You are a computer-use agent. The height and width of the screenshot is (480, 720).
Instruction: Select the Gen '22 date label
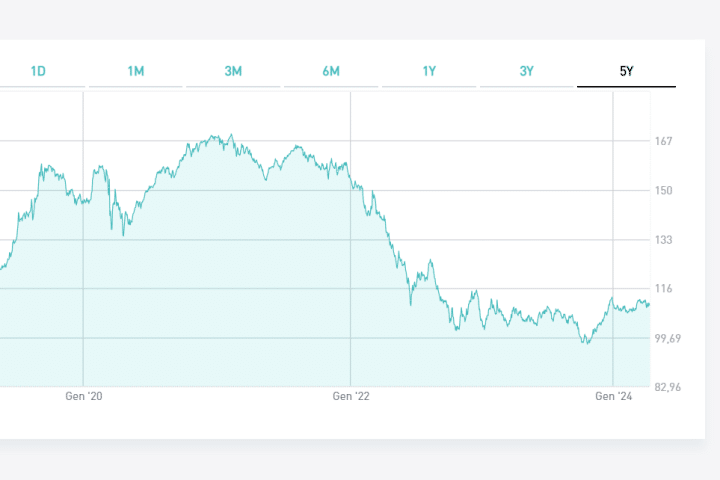[350, 397]
